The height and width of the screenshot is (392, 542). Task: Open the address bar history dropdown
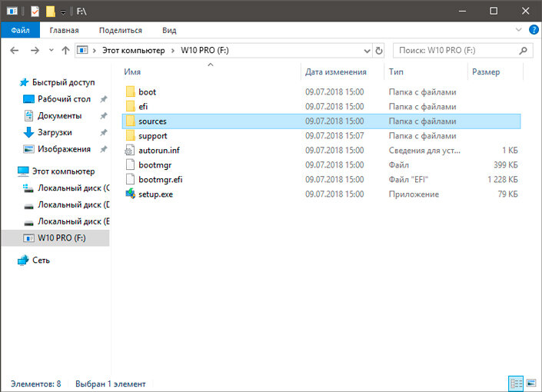[367, 51]
